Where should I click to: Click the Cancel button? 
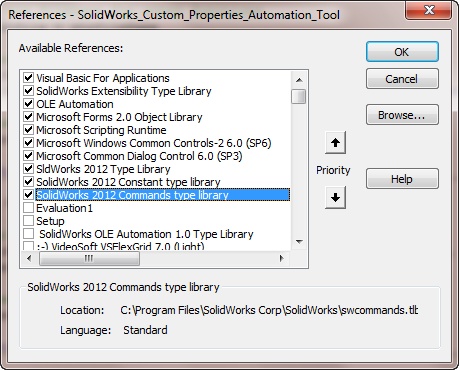402,79
